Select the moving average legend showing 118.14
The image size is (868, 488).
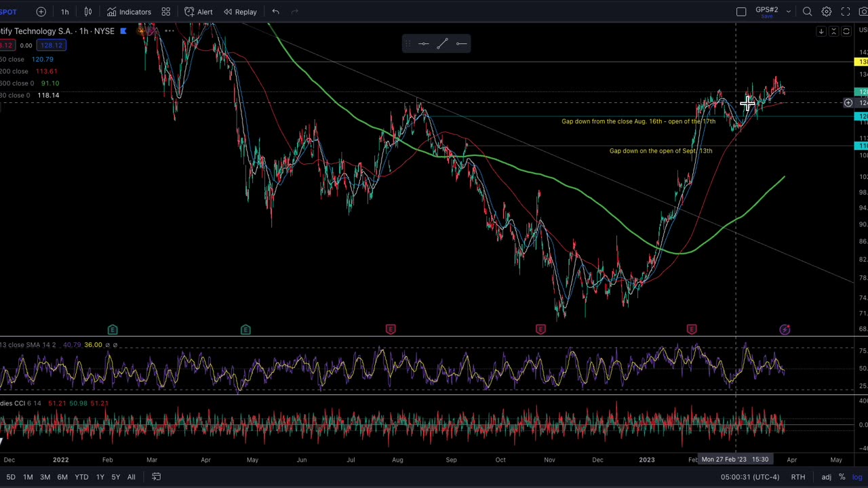point(30,96)
